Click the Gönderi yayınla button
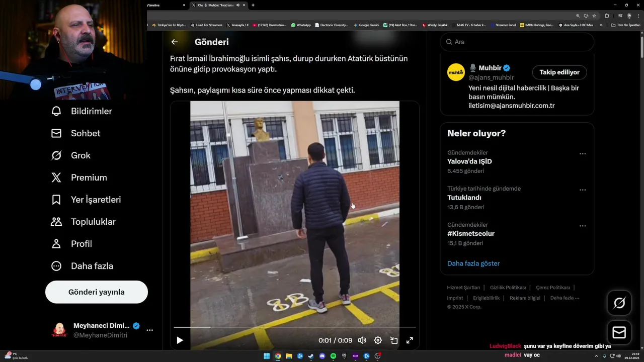This screenshot has width=644, height=362. click(97, 292)
